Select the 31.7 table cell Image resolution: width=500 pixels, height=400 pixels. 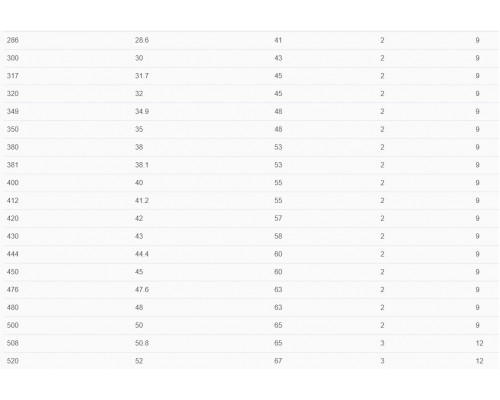point(142,76)
